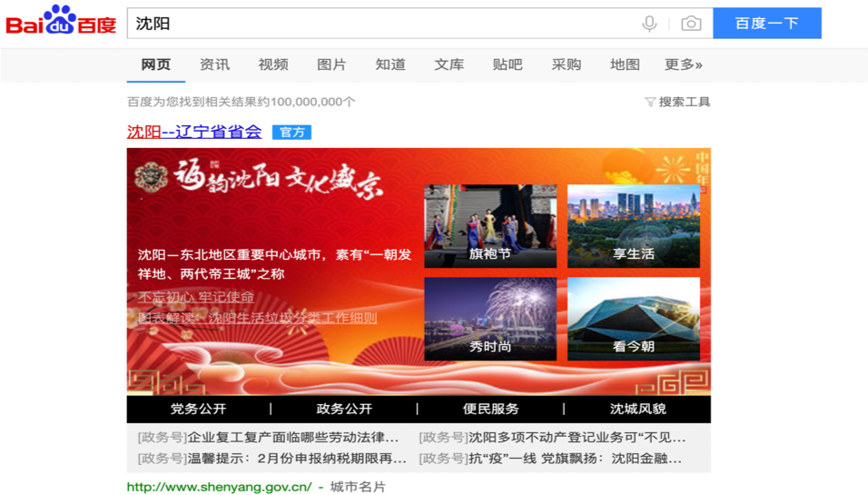
Task: Click 政务公开 in black bar
Action: (x=344, y=410)
